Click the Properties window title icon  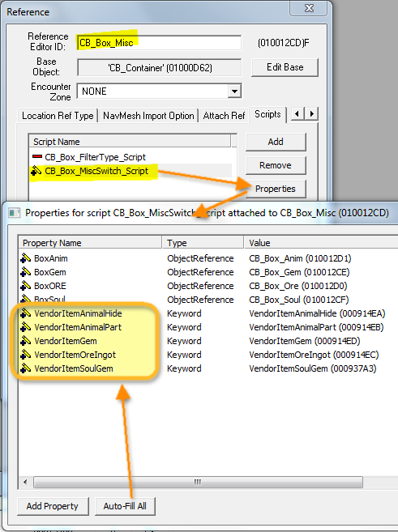[14, 213]
